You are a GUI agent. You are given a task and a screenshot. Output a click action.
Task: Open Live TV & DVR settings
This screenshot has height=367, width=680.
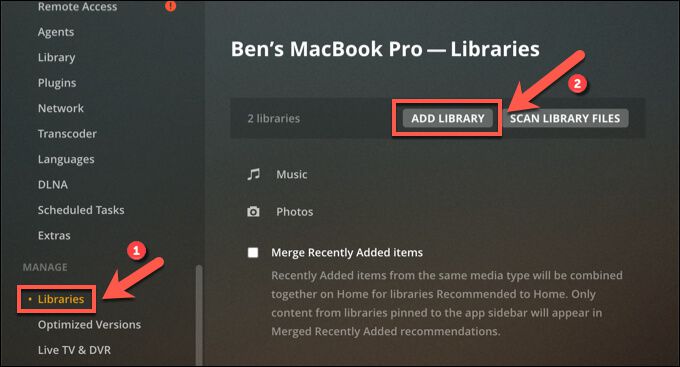click(x=74, y=350)
